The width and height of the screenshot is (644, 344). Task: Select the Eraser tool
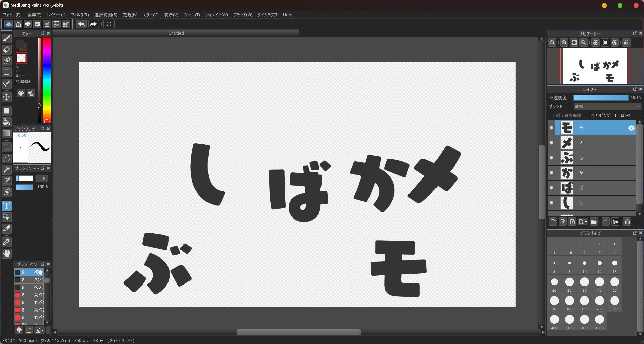click(x=6, y=50)
